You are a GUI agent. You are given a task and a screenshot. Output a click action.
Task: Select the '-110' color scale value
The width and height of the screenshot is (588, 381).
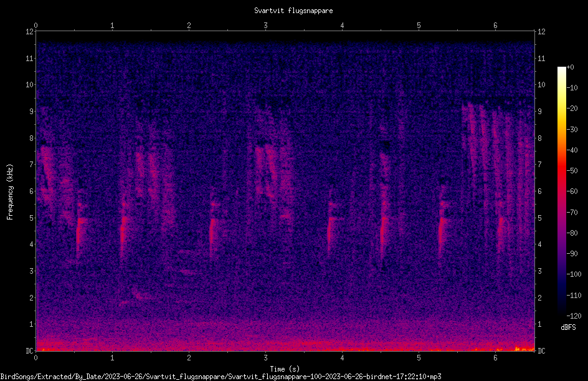click(574, 296)
